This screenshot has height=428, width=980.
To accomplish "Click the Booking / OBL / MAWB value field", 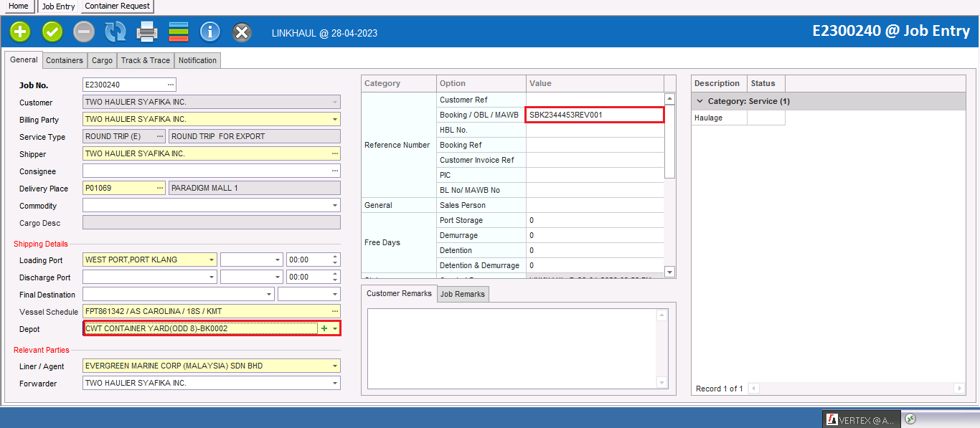I will (x=594, y=115).
